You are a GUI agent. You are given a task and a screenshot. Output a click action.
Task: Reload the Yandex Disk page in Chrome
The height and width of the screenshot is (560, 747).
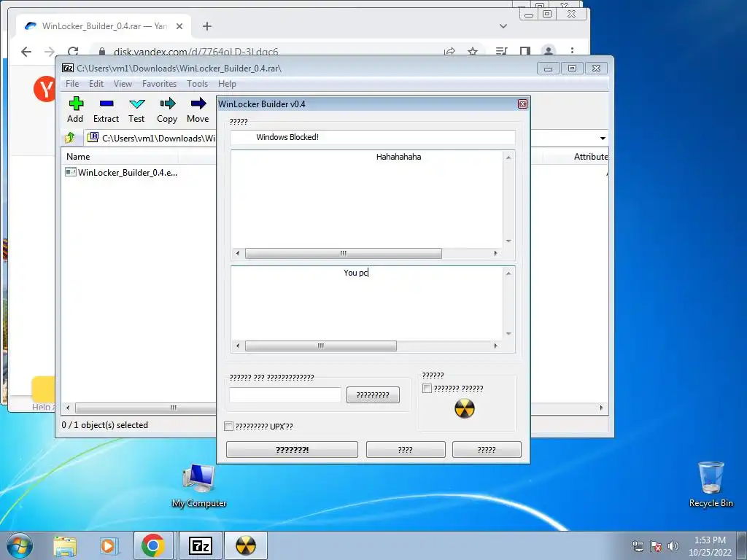[x=73, y=52]
